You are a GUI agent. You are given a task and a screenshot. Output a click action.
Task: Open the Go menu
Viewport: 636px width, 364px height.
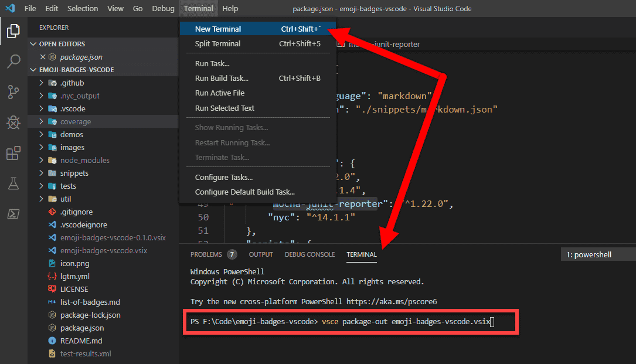[138, 9]
